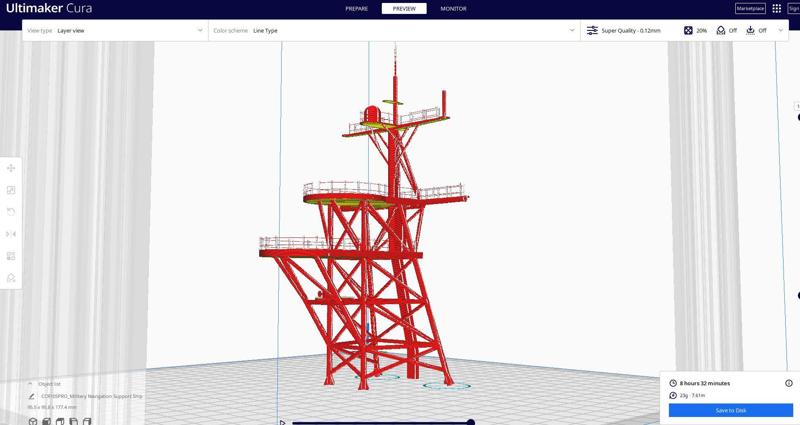This screenshot has width=800, height=425.
Task: Switch to the MONITOR stage
Action: [x=453, y=9]
